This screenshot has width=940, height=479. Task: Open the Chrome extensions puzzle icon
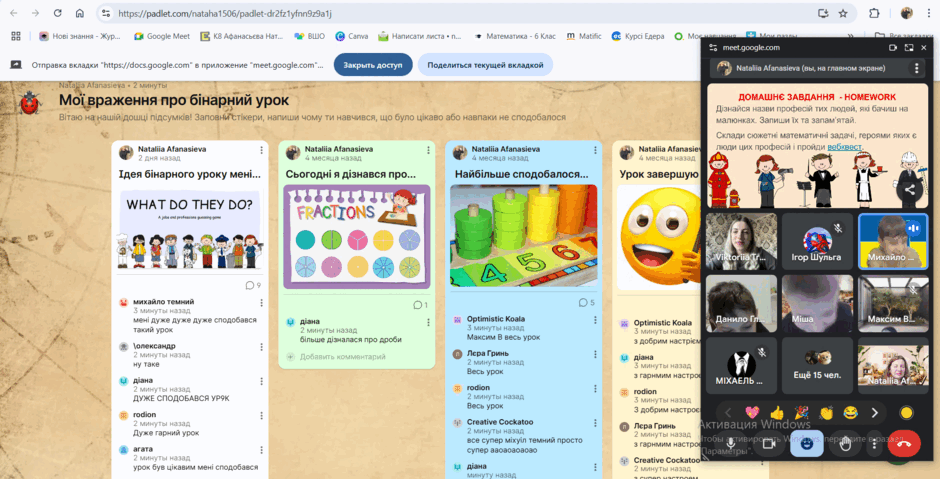click(875, 13)
